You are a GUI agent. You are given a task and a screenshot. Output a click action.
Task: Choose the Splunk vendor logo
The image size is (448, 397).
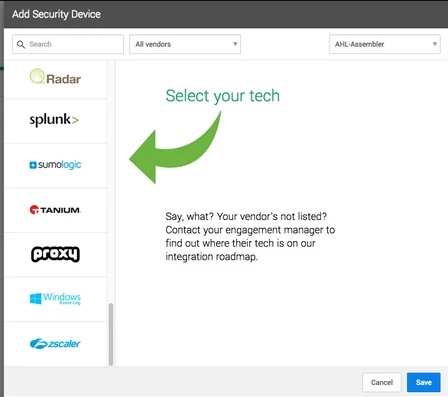pos(54,120)
